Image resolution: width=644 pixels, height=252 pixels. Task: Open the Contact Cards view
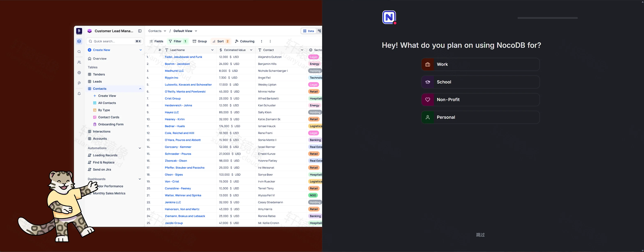coord(106,117)
